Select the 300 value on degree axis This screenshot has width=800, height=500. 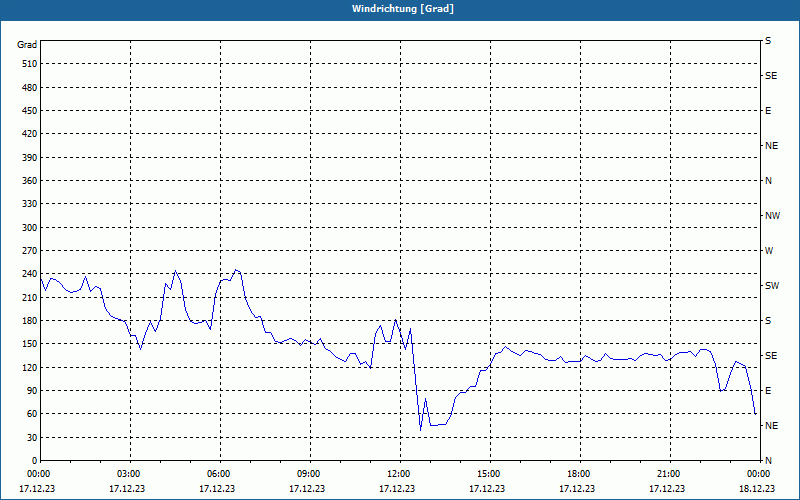(x=30, y=228)
